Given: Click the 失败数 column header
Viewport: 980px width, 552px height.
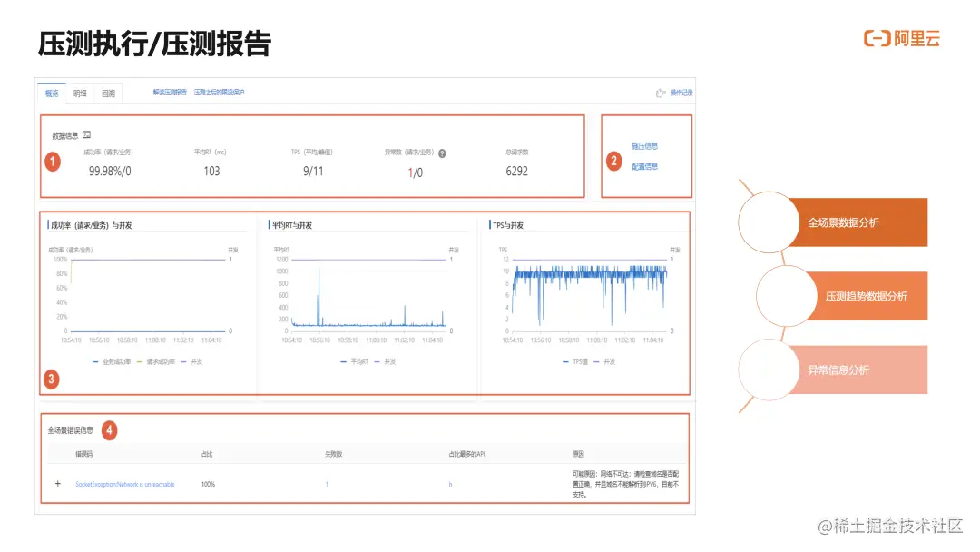Looking at the screenshot, I should [333, 455].
